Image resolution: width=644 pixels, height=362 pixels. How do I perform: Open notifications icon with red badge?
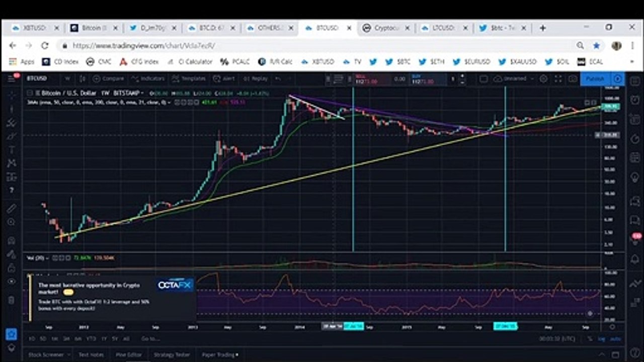pyautogui.click(x=635, y=238)
